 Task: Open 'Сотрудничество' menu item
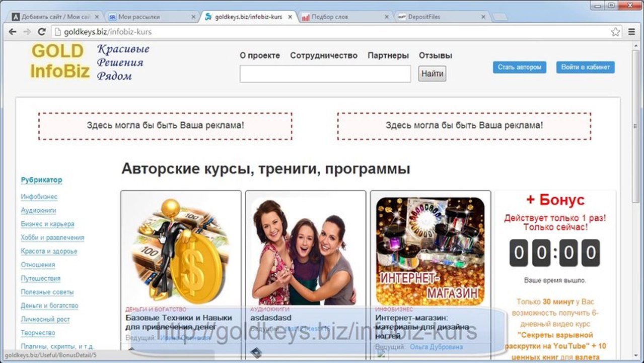(x=324, y=55)
